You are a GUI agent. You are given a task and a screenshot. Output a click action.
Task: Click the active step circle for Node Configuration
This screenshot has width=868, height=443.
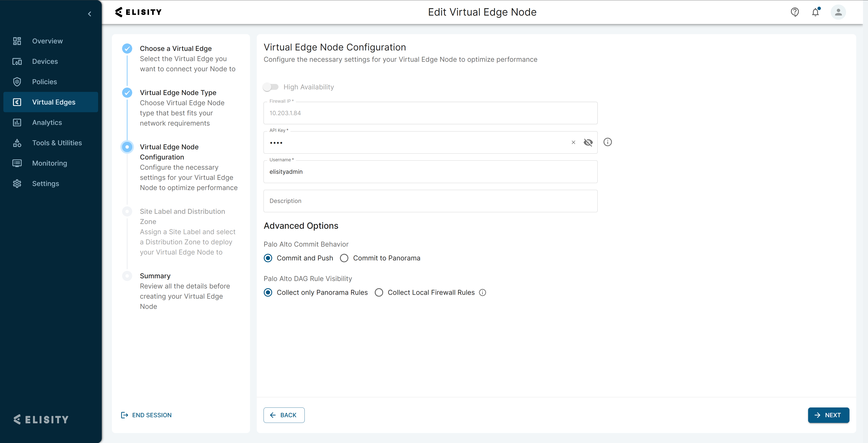[x=127, y=147]
